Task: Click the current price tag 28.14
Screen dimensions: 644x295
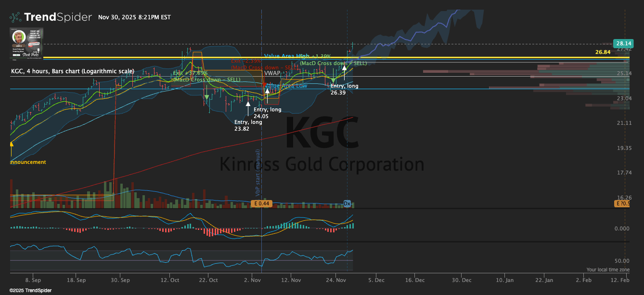Action: 623,43
